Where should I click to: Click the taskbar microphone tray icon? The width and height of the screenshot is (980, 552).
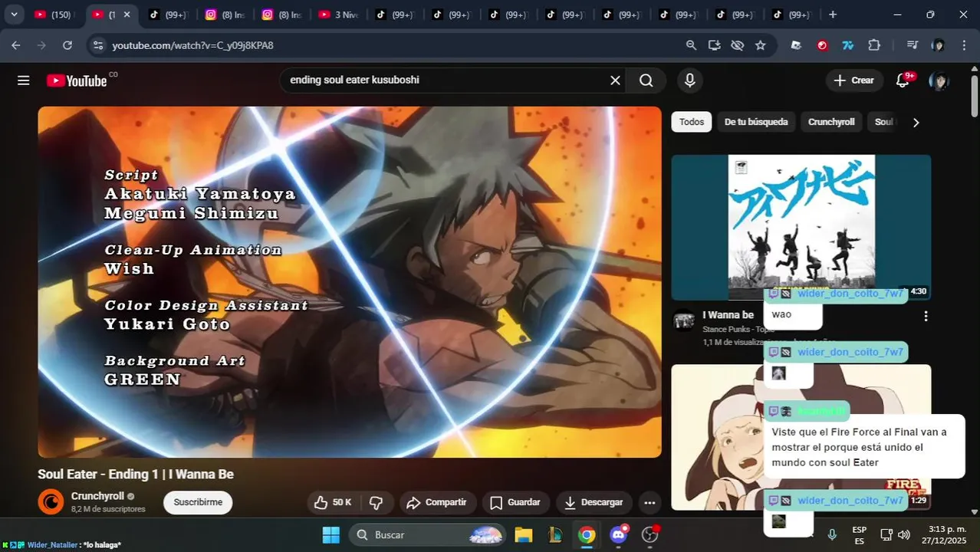pos(832,535)
